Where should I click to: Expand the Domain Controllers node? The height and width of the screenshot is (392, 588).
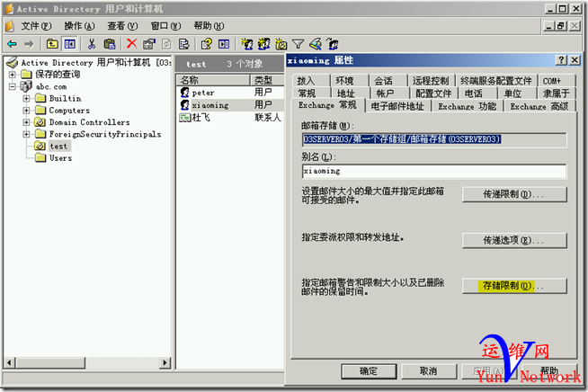click(26, 122)
